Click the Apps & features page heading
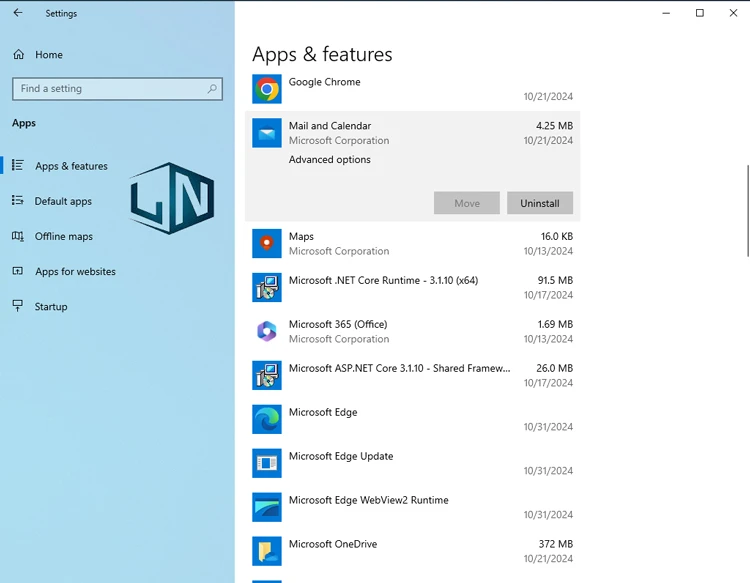The height and width of the screenshot is (583, 750). (x=322, y=55)
